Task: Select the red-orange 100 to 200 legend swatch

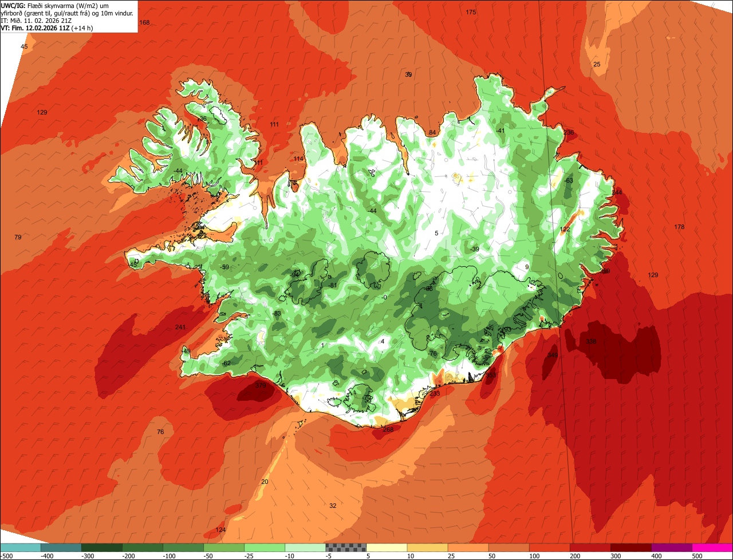Action: point(549,547)
